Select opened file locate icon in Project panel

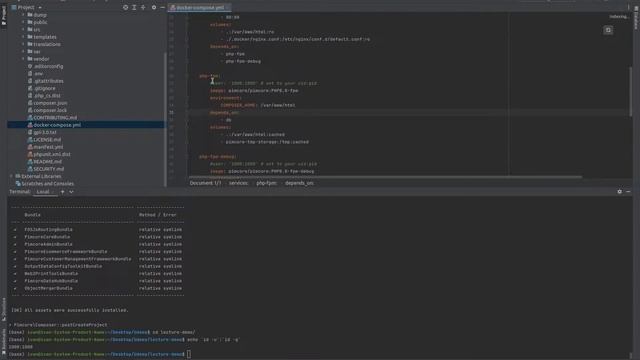point(125,7)
